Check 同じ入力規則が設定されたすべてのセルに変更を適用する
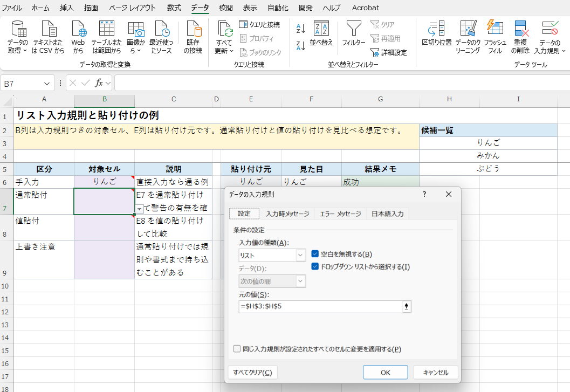The image size is (570, 392). pyautogui.click(x=237, y=348)
